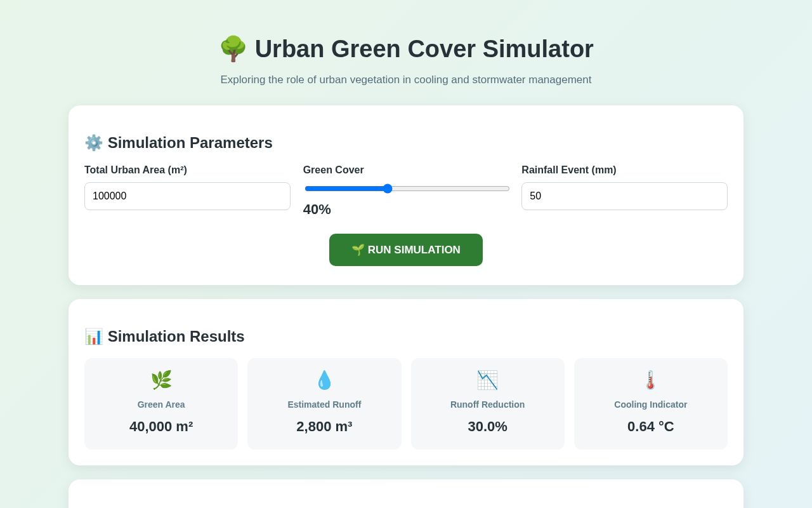Click the 40,000 m² green area value
The height and width of the screenshot is (508, 812).
pos(161,427)
